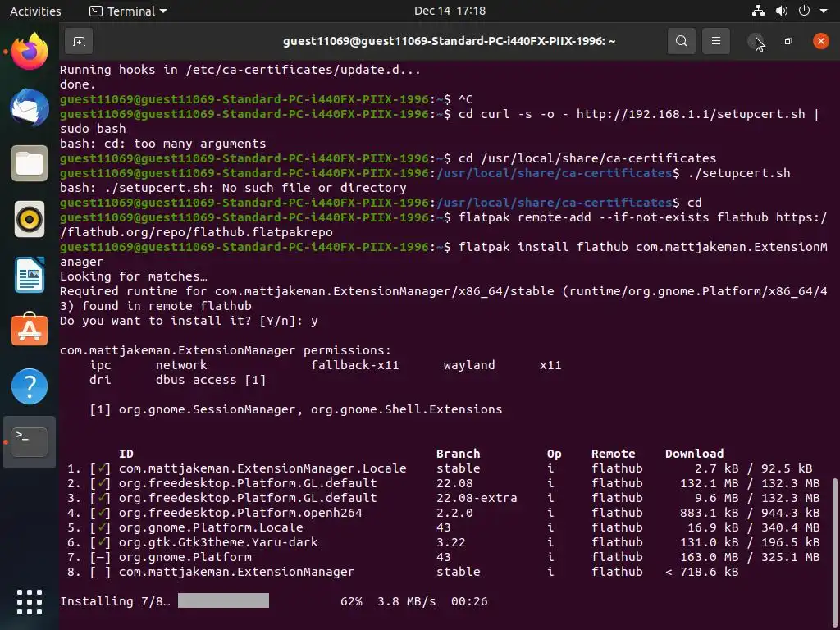Open LibreOffice Writer from the dock
The height and width of the screenshot is (630, 840).
tap(30, 275)
